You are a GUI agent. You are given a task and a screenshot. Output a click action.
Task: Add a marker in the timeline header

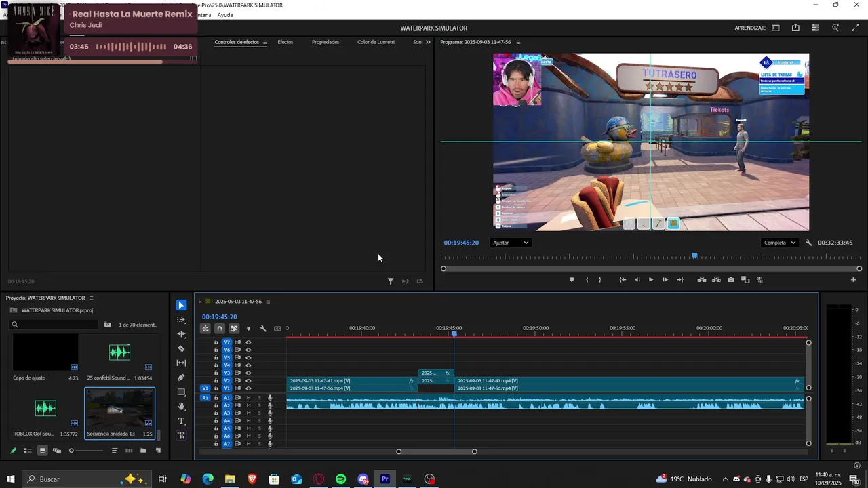pos(248,329)
